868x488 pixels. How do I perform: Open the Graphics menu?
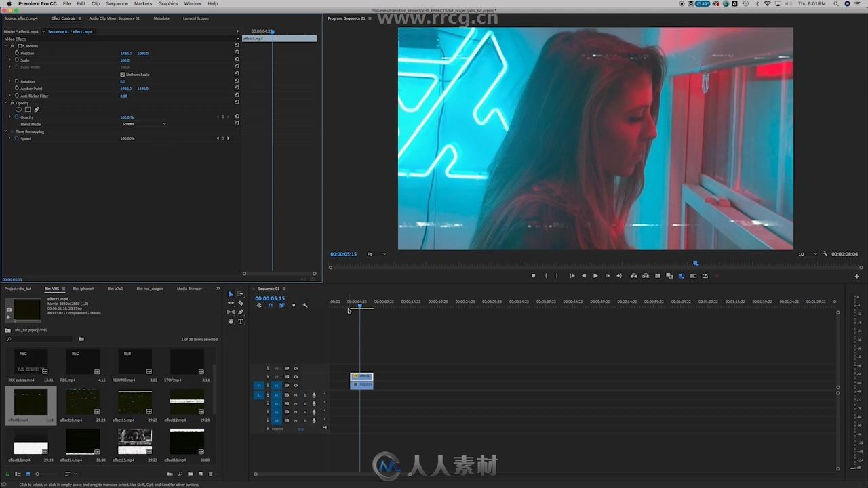(168, 3)
